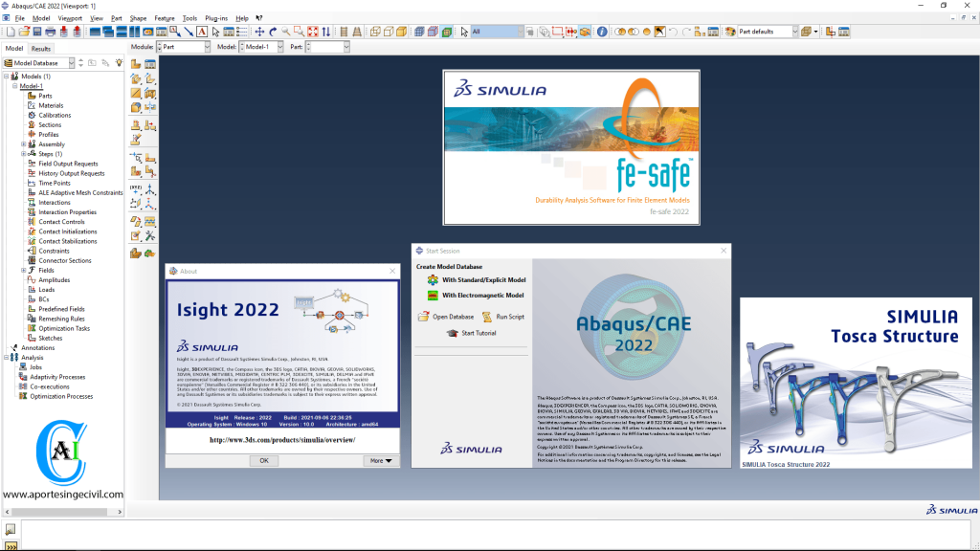Select the Create Model Database file icon
Image resolution: width=980 pixels, height=551 pixels.
pos(11,33)
